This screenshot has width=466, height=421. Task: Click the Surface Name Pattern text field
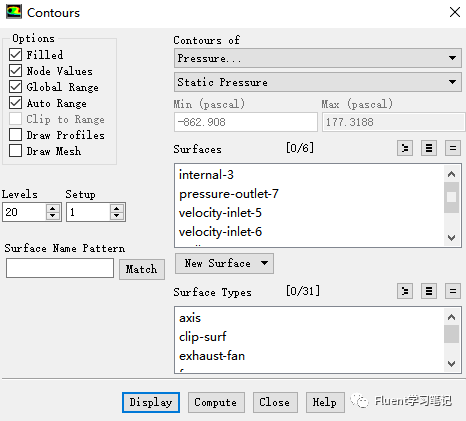point(60,268)
